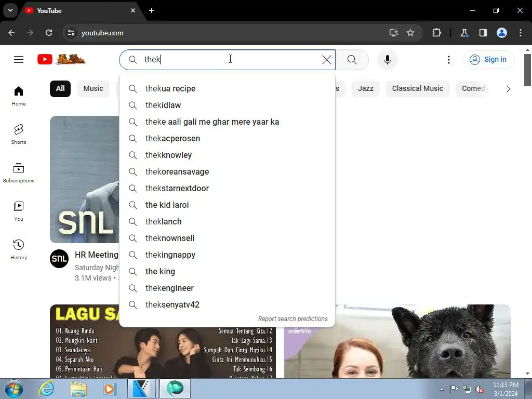Select the Jazz filter chip

coord(365,88)
